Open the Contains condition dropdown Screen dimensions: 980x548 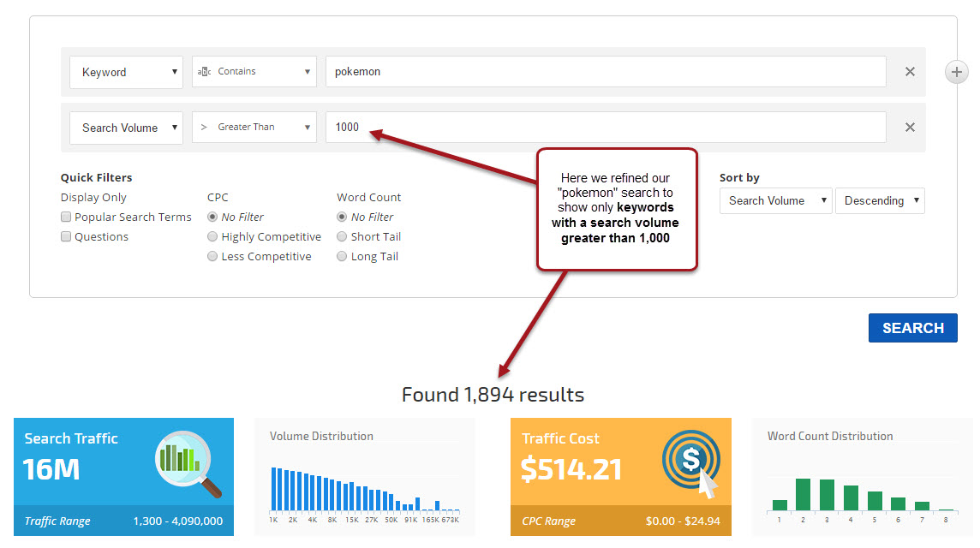coord(254,72)
